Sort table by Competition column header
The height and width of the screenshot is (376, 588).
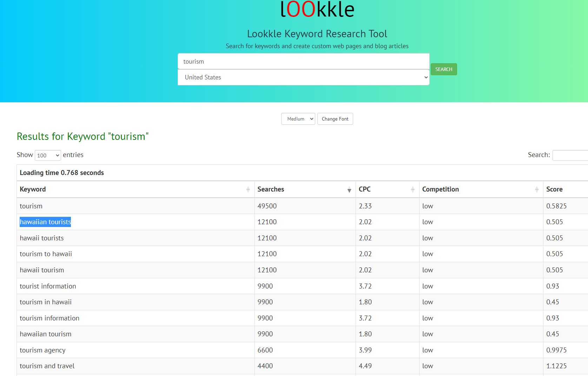pyautogui.click(x=481, y=189)
